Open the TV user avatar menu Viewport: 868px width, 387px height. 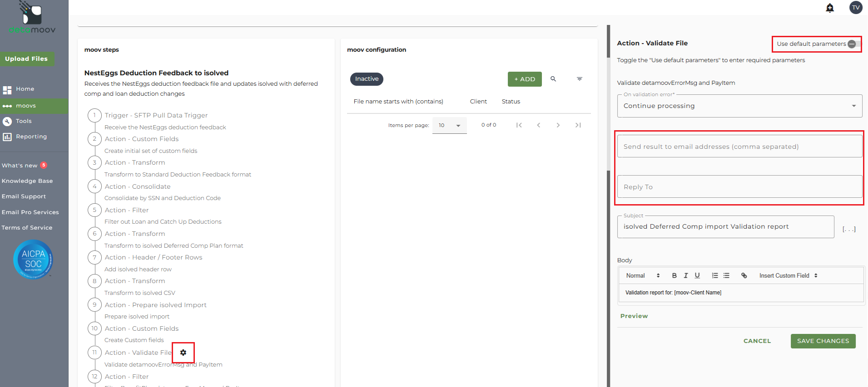(856, 7)
